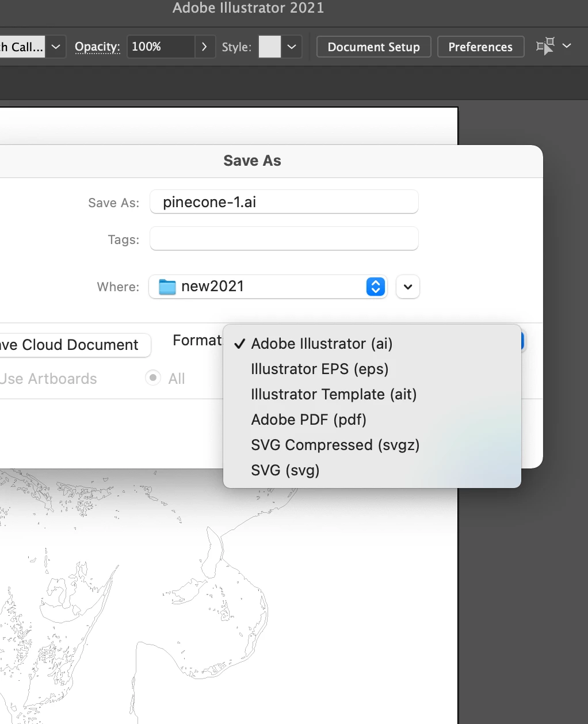Expand the save dialog with chevron button

(x=408, y=287)
